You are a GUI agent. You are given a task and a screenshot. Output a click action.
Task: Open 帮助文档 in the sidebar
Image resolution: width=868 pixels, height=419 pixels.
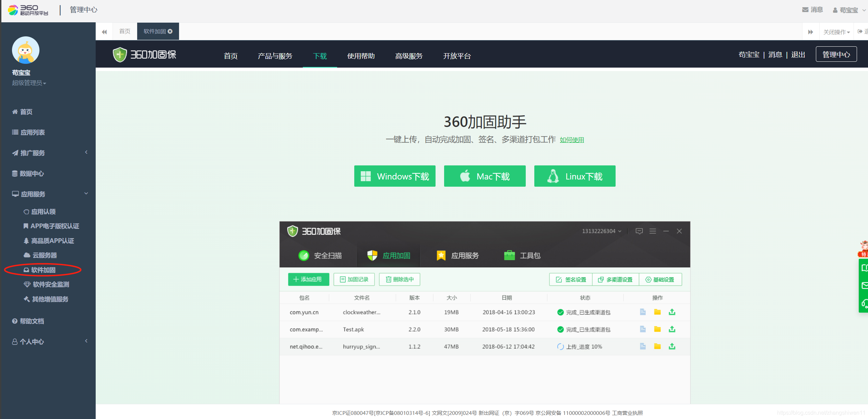tap(32, 321)
